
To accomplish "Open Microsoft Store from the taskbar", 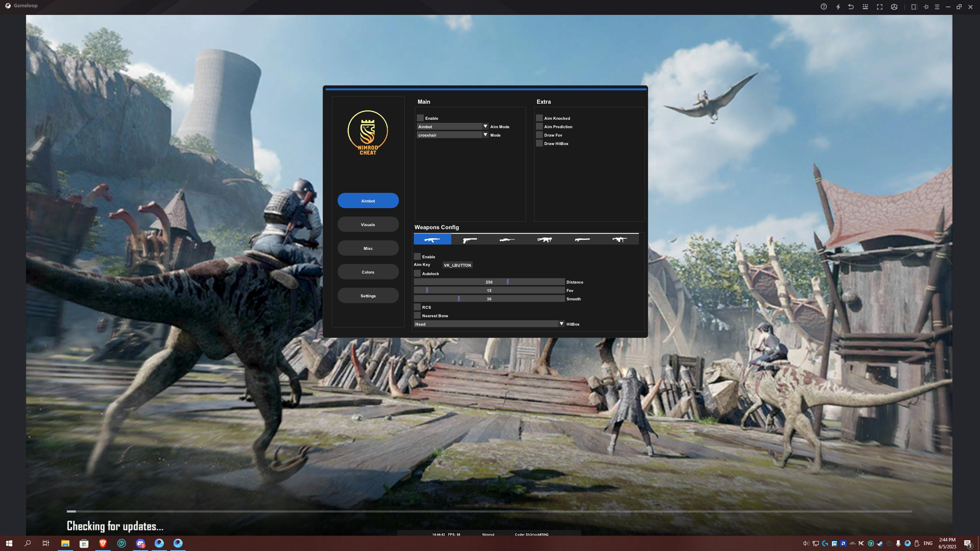I will point(84,543).
